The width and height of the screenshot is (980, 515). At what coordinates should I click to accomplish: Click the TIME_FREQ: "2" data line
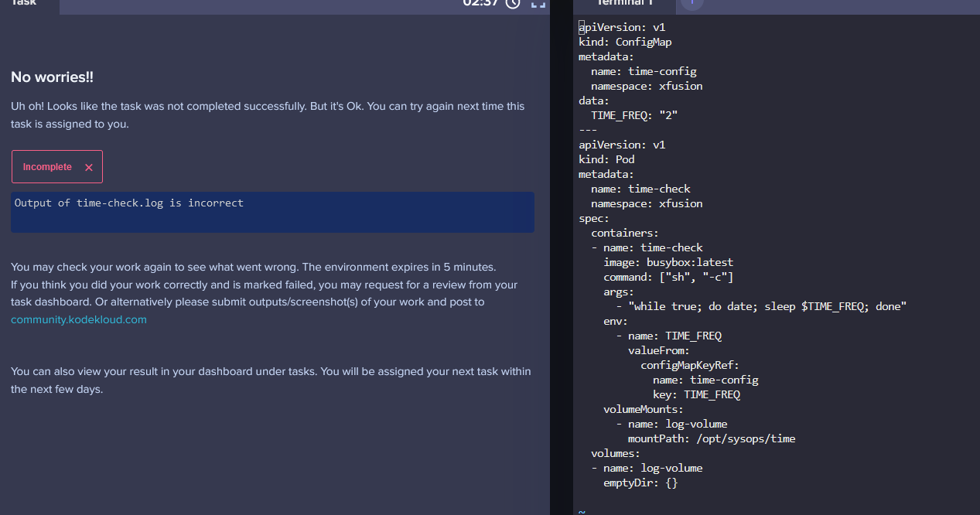point(634,115)
